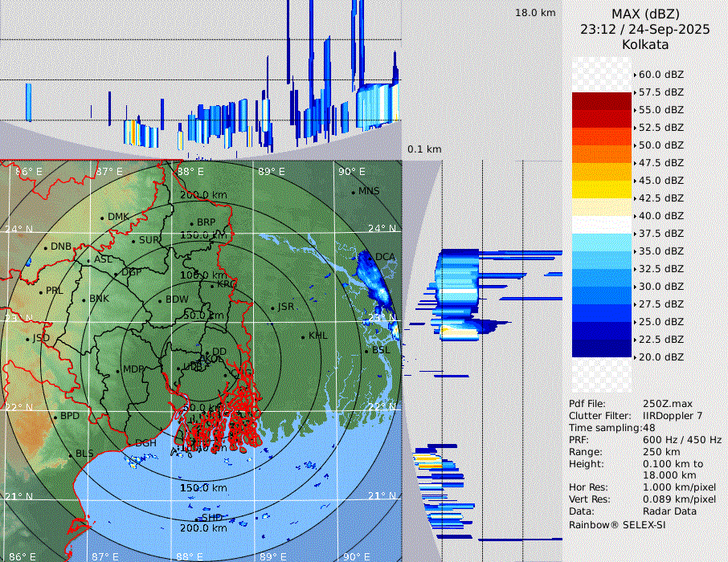Screen dimensions: 728x562
Task: Click the MAX (dBZ) title text
Action: tap(644, 14)
